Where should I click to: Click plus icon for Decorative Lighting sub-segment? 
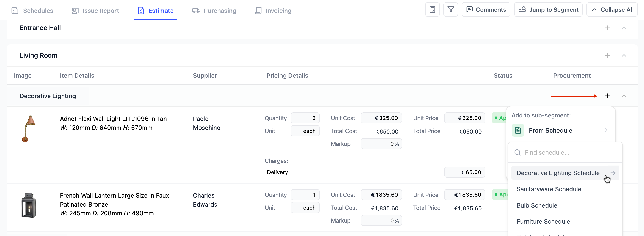click(607, 96)
